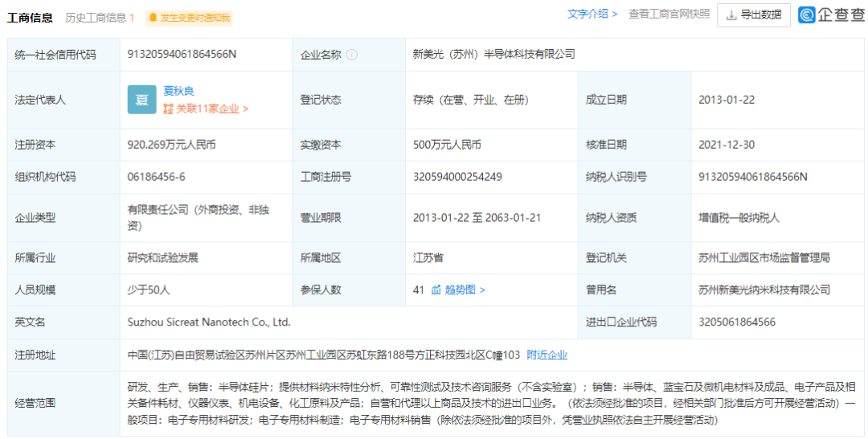This screenshot has width=868, height=439.
Task: Click the 企查查 logo icon
Action: (807, 15)
